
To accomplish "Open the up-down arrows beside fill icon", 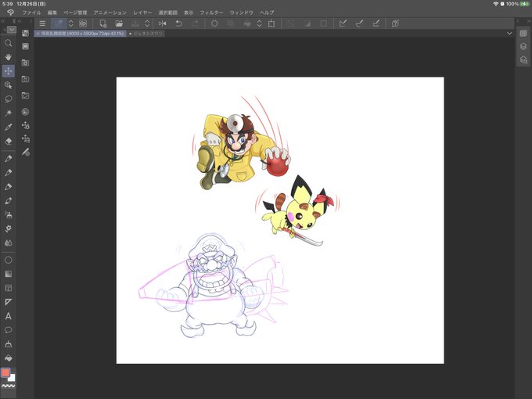I will coord(259,23).
